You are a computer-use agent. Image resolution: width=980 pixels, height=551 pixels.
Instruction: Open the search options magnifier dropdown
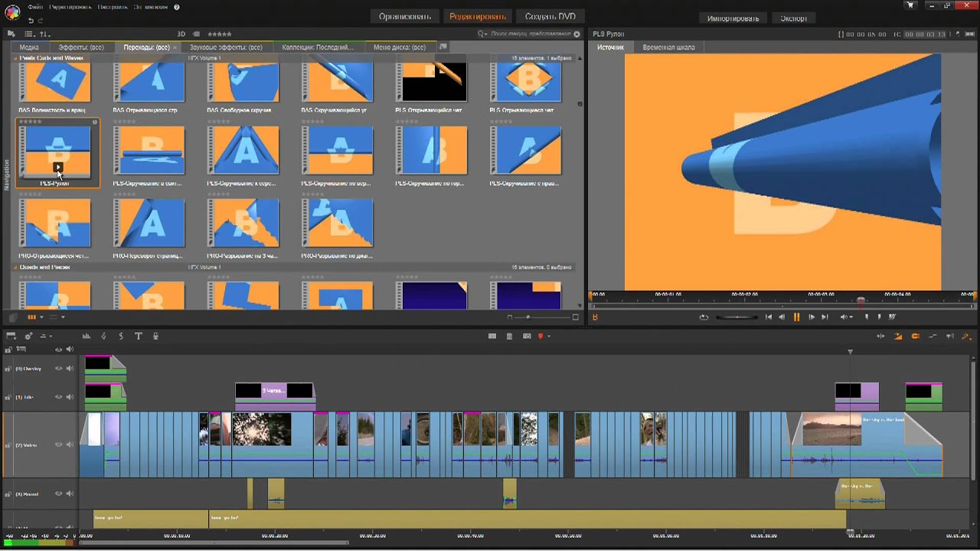(x=482, y=34)
